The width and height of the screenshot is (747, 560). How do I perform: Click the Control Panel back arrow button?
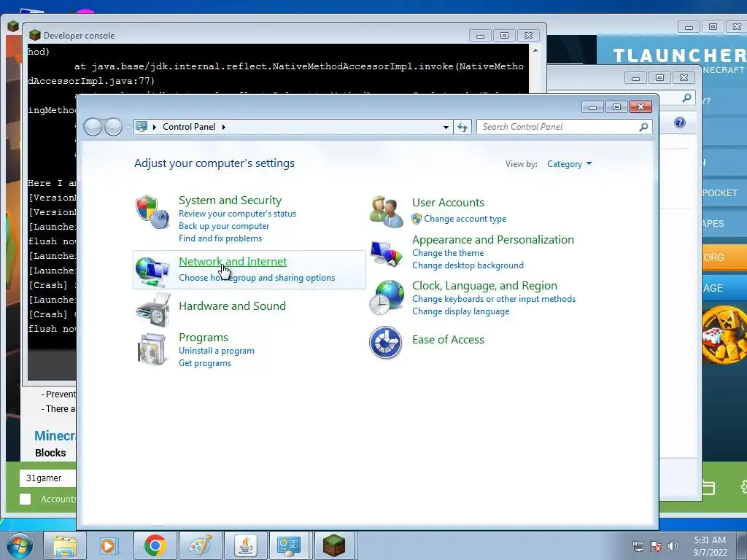pos(93,127)
